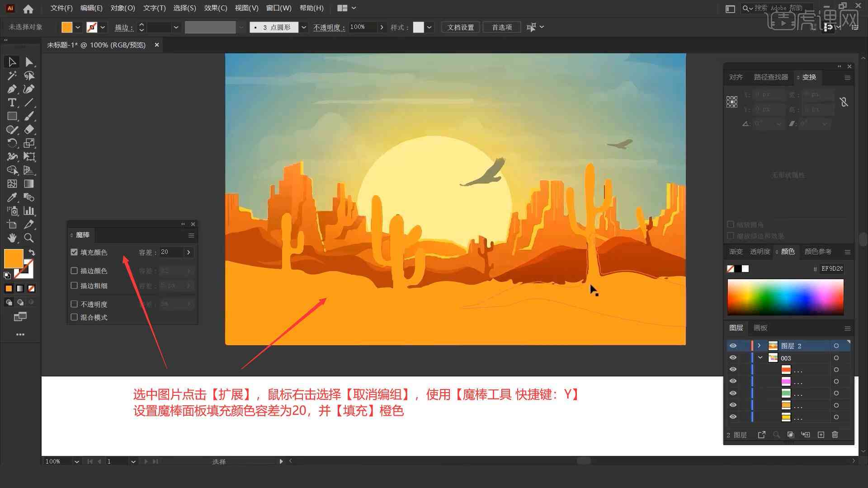Screen dimensions: 868x488
Task: Enable 填充颜色 checkbox in Magic Wand
Action: click(75, 251)
